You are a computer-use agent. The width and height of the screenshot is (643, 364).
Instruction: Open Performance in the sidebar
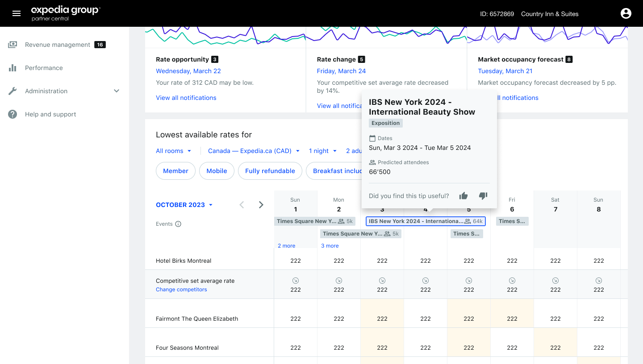(x=44, y=68)
